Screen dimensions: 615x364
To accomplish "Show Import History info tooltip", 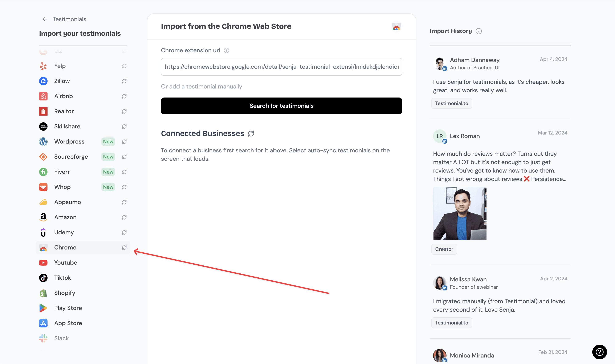I will 478,31.
